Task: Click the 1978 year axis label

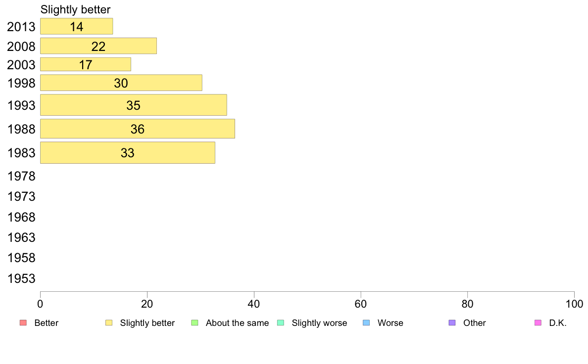Action: 21,176
